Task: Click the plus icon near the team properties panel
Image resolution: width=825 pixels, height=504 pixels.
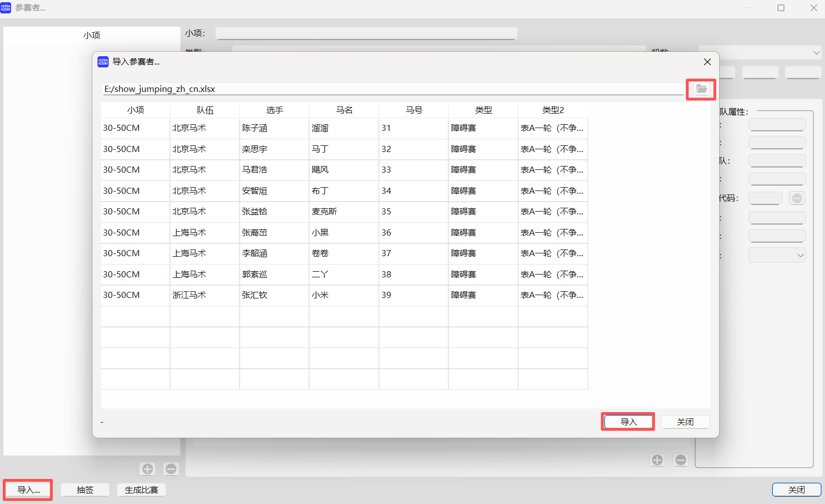Action: pos(657,459)
